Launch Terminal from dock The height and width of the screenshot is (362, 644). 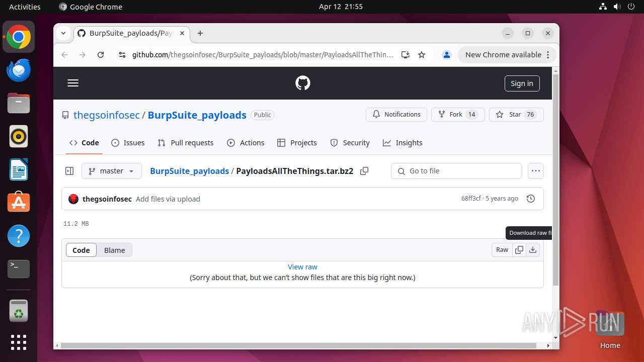pos(19,269)
